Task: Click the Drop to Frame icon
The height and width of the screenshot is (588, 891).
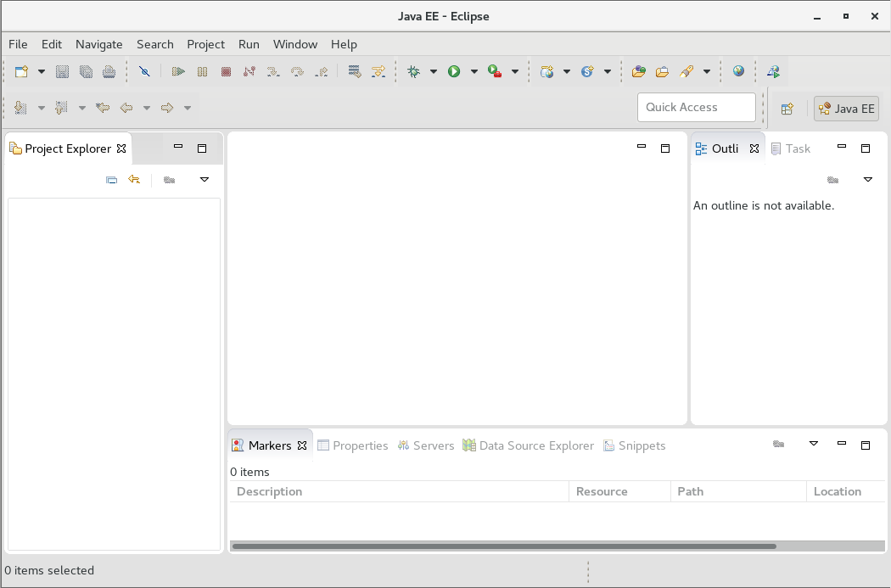Action: [x=355, y=71]
